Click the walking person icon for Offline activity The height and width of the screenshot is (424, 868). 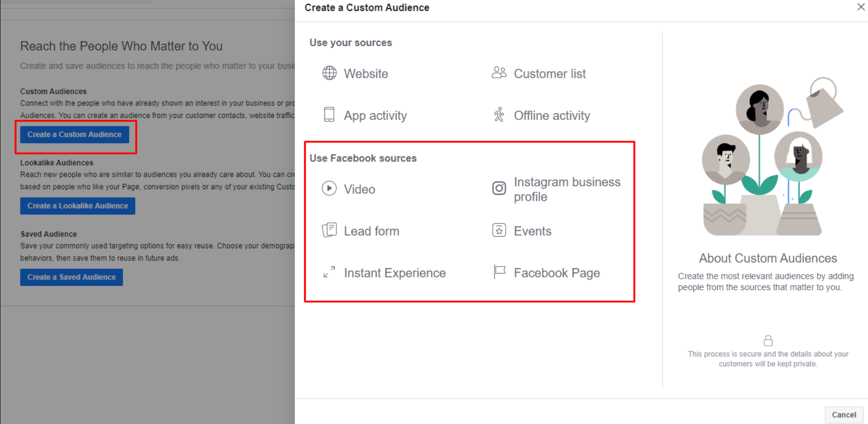pyautogui.click(x=499, y=115)
